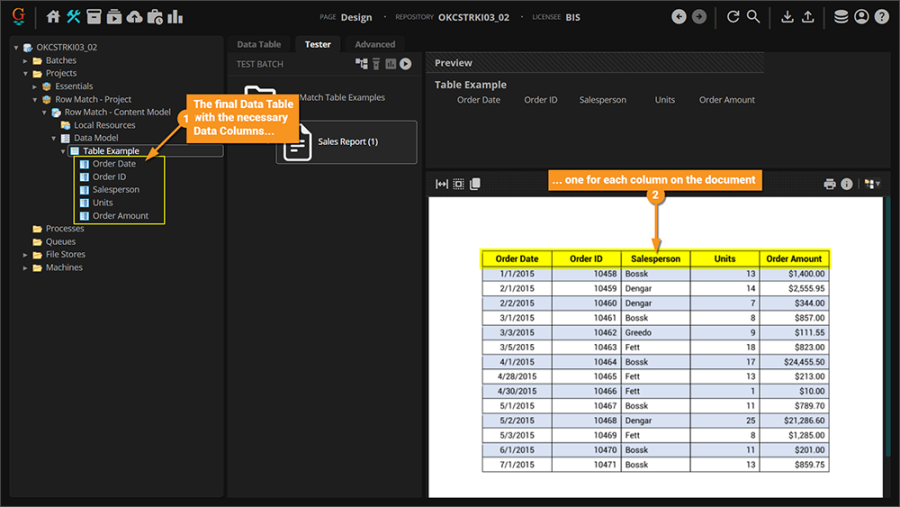Navigate back with the left arrow button

[x=679, y=17]
